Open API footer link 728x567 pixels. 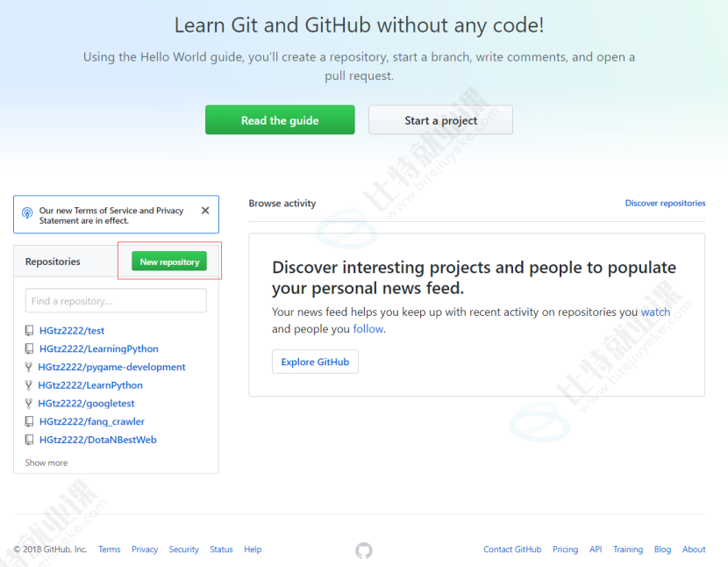[x=596, y=549]
